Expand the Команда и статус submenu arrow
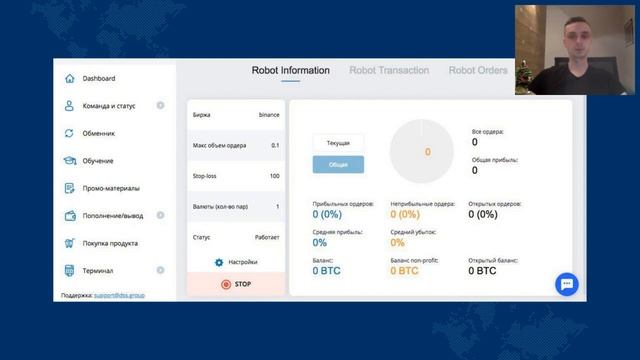Screen dimensions: 640x360 160,106
